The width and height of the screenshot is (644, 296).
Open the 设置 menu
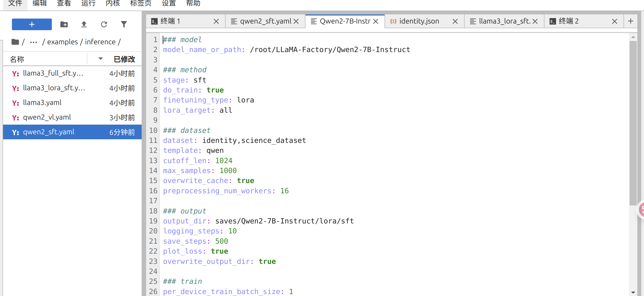(x=169, y=3)
